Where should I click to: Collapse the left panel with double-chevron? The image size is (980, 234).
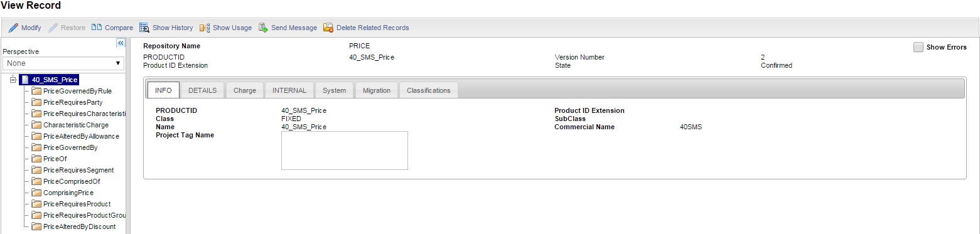121,43
